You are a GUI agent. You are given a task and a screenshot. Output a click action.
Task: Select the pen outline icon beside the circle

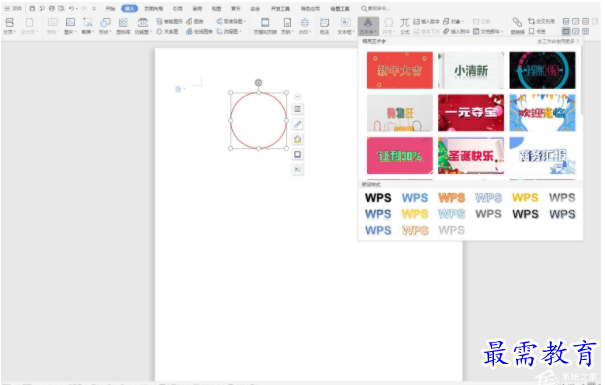click(x=297, y=124)
